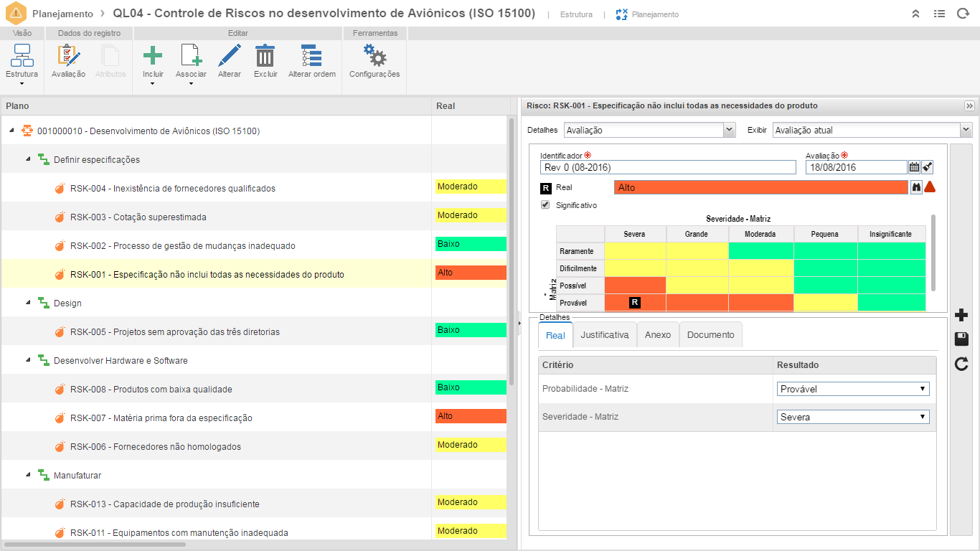Screen dimensions: 980x551
Task: Switch to the Justificativa tab
Action: (604, 335)
